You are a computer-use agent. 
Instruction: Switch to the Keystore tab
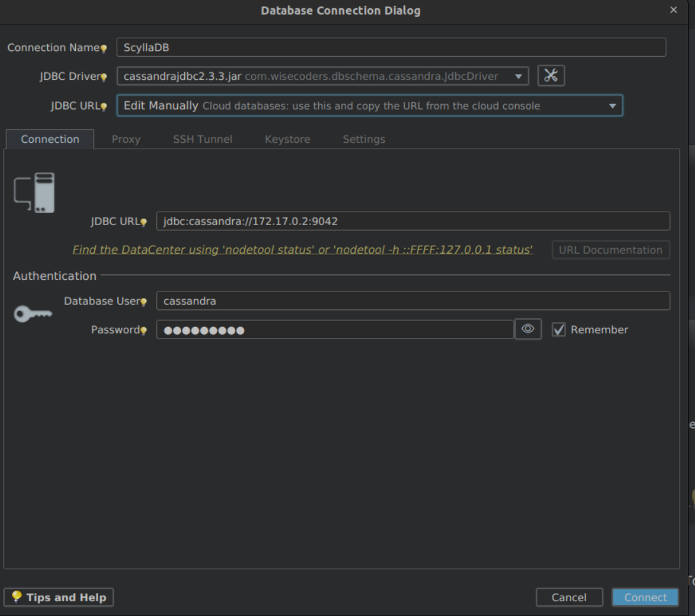[287, 139]
